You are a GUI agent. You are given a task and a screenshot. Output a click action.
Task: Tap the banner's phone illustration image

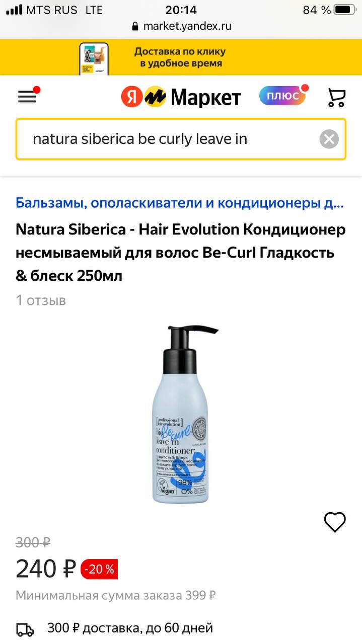94,59
